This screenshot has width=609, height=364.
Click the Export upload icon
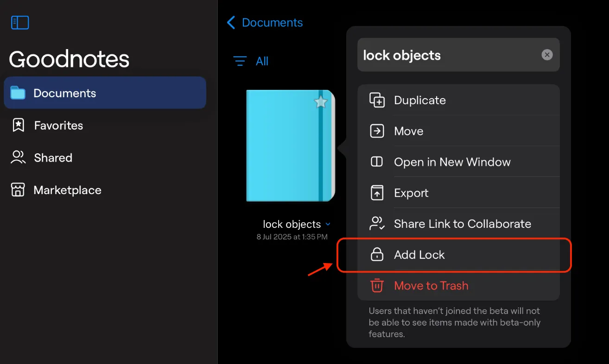tap(377, 193)
